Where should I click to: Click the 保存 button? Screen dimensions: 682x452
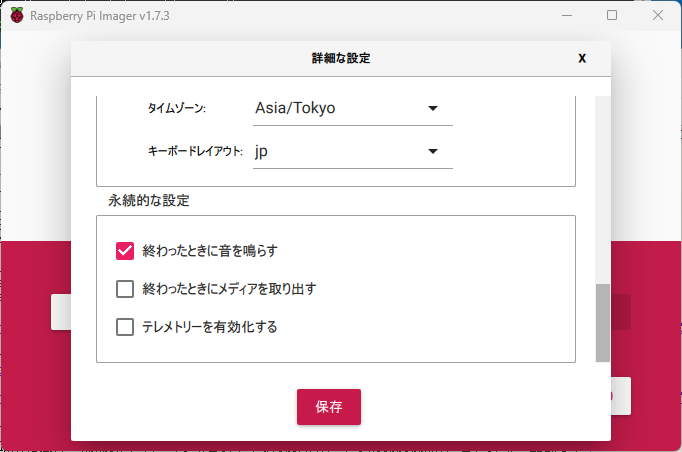coord(329,407)
